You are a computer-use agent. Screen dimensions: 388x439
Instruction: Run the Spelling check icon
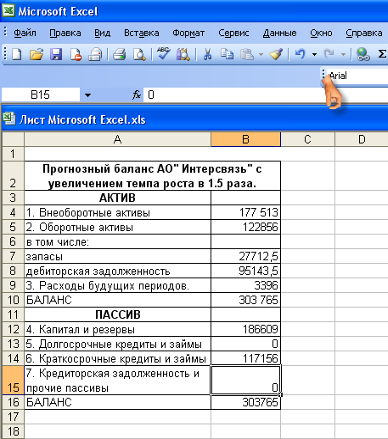pyautogui.click(x=163, y=54)
